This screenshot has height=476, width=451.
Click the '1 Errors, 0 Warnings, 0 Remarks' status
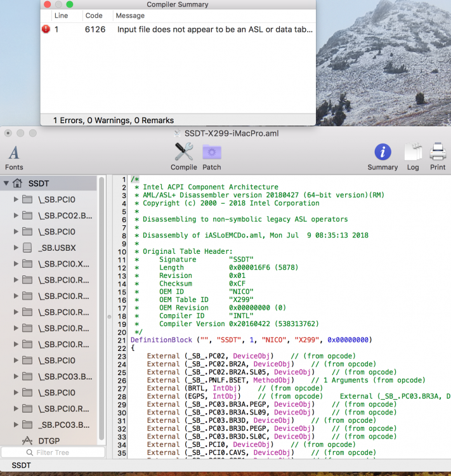[x=114, y=121]
